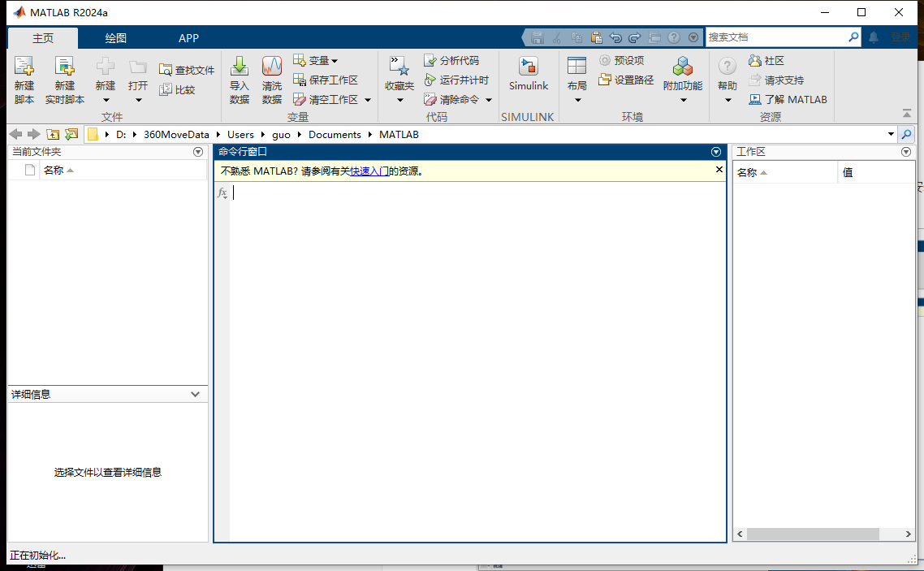Viewport: 924px width, 571px height.
Task: Open the address bar path dropdown
Action: point(891,134)
